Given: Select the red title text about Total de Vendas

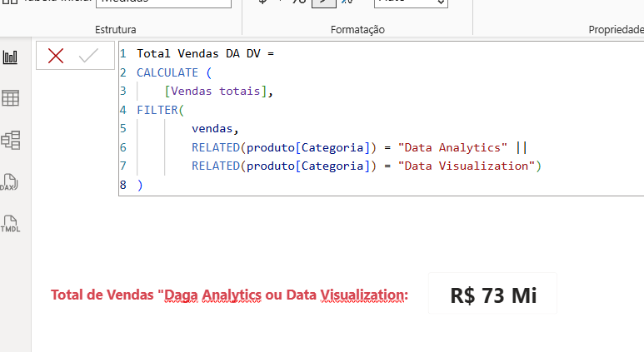Looking at the screenshot, I should point(229,295).
